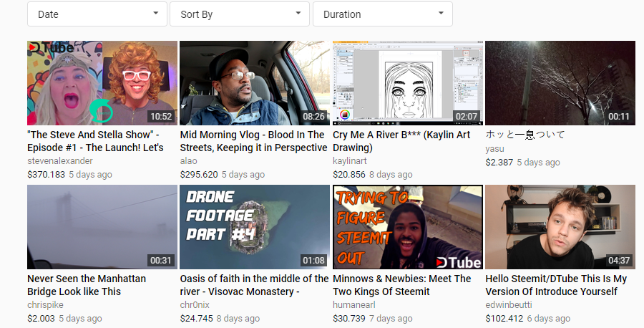The image size is (644, 328).
Task: Click the $295.620 payout value
Action: [x=199, y=174]
